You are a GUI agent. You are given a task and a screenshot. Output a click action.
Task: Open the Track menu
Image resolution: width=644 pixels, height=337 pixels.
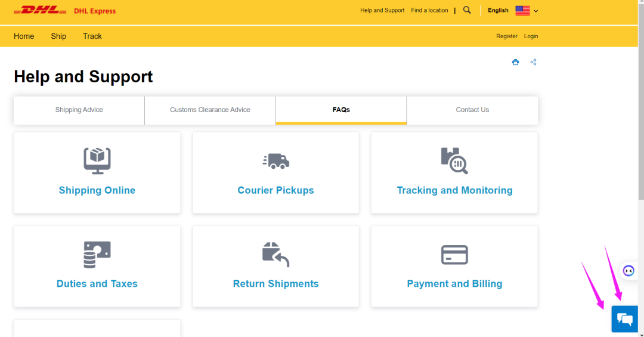(92, 36)
